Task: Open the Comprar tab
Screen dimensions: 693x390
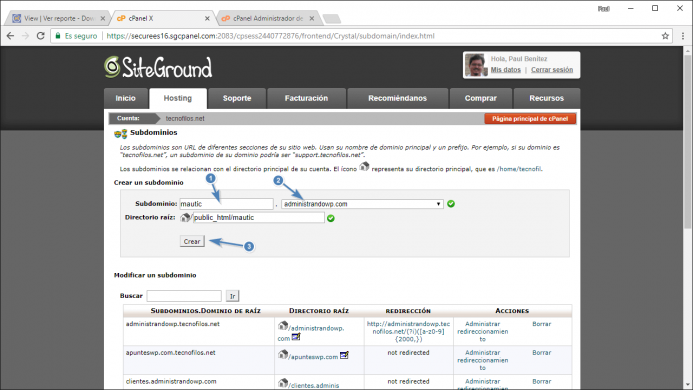Action: [480, 98]
